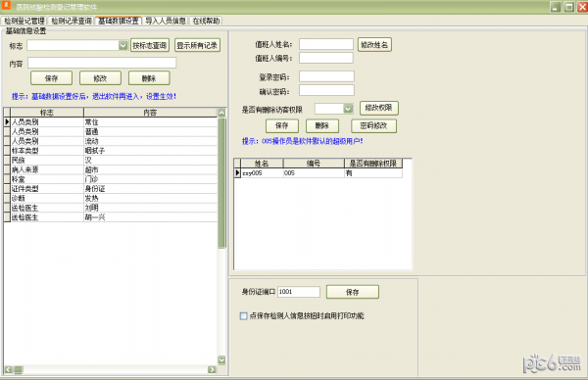Click left arrow of horizontal scrollbar
588x380 pixels.
[x=8, y=370]
